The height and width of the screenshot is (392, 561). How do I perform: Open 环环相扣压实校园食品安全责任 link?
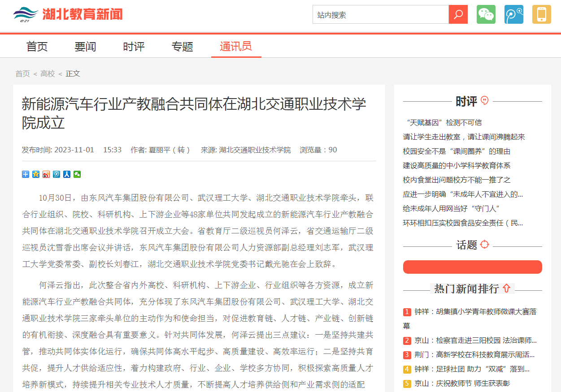[463, 223]
